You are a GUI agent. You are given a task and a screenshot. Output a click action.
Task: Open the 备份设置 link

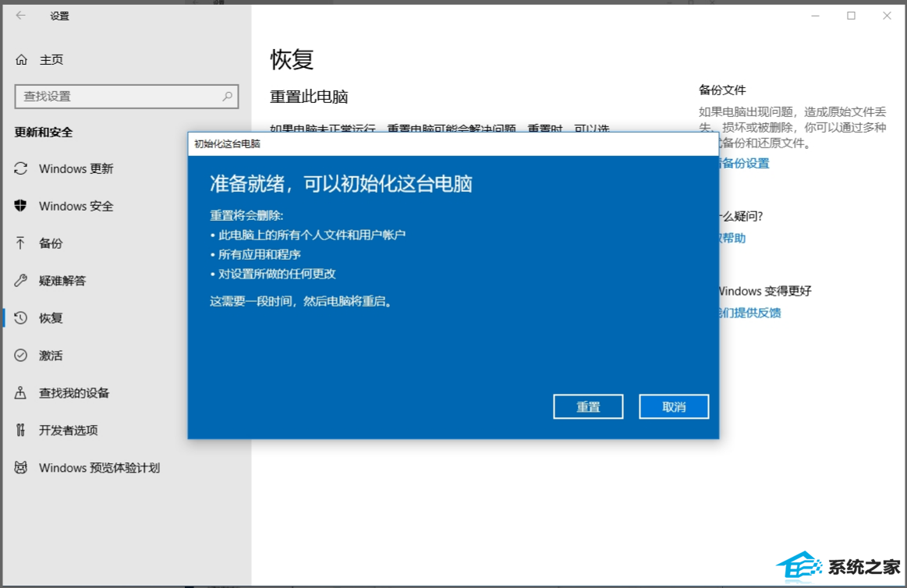pos(744,164)
